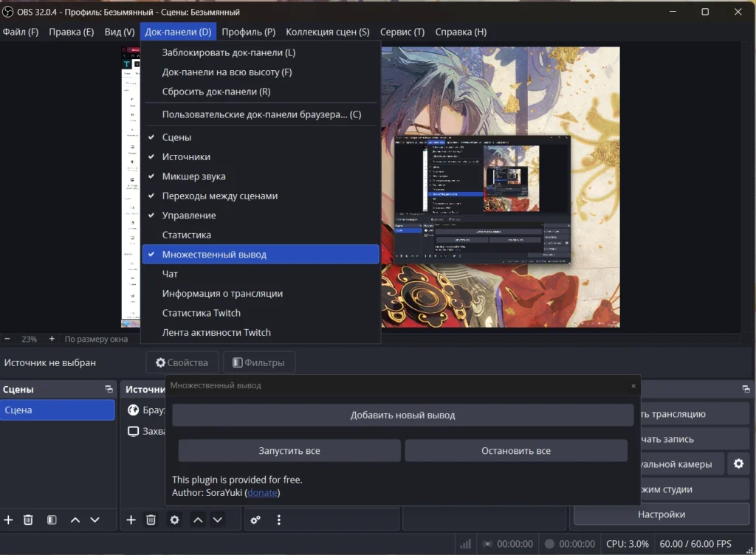756x555 pixels.
Task: Move scene down using down chevron
Action: point(94,520)
